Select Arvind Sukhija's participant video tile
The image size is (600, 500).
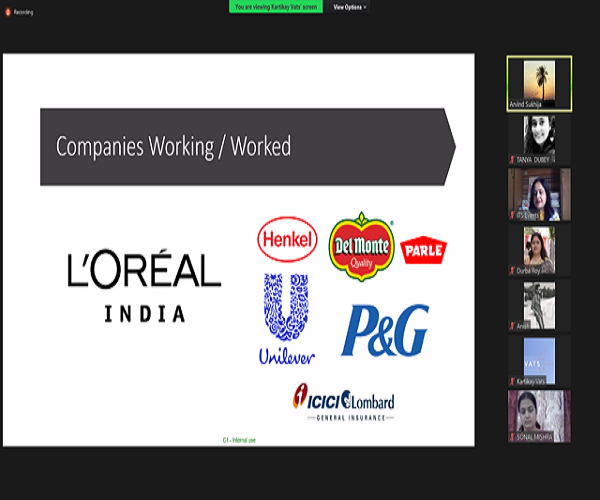pos(540,84)
